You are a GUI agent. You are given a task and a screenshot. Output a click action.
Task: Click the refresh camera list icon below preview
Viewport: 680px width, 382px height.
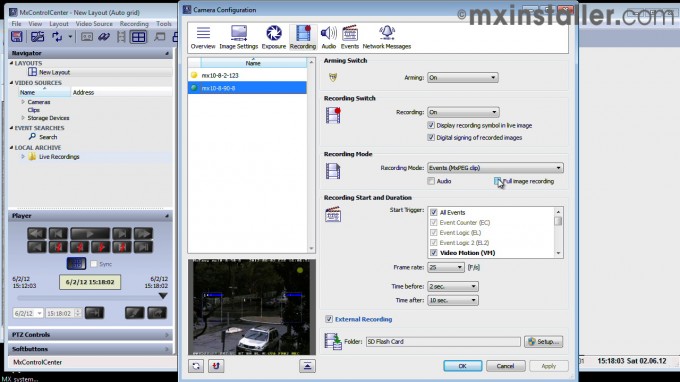196,366
